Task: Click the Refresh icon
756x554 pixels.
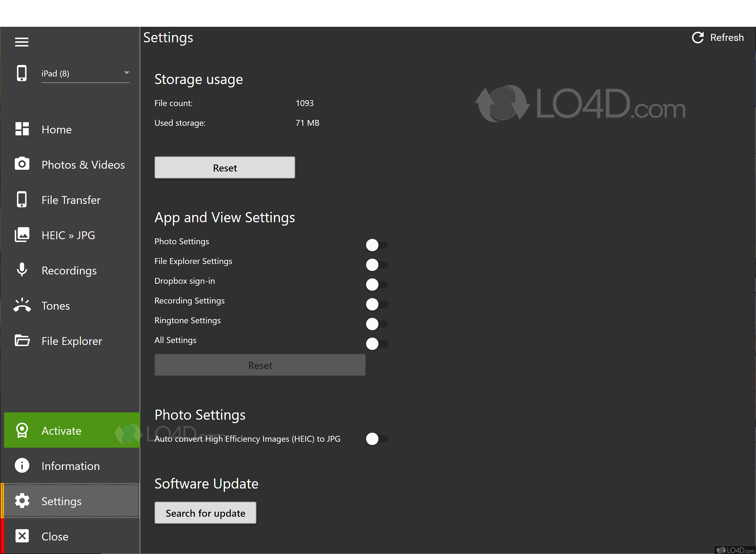Action: pos(698,38)
